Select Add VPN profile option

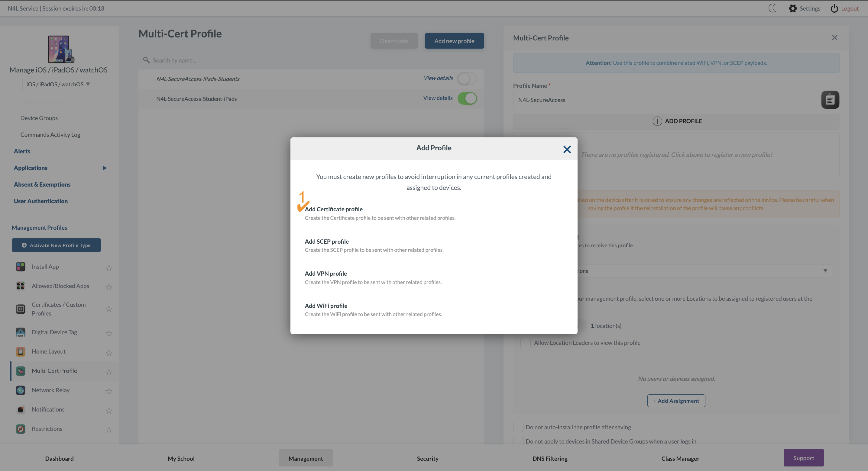pos(434,278)
